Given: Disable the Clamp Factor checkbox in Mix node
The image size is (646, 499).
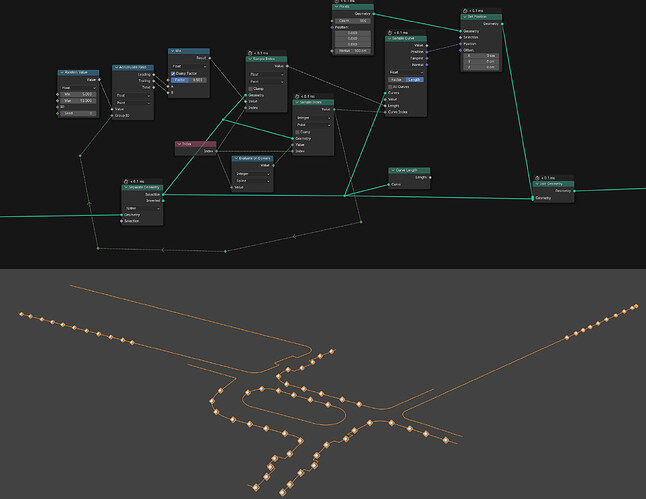Looking at the screenshot, I should tap(173, 73).
